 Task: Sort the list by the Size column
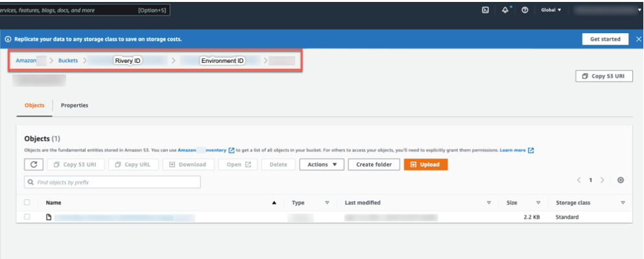[512, 203]
